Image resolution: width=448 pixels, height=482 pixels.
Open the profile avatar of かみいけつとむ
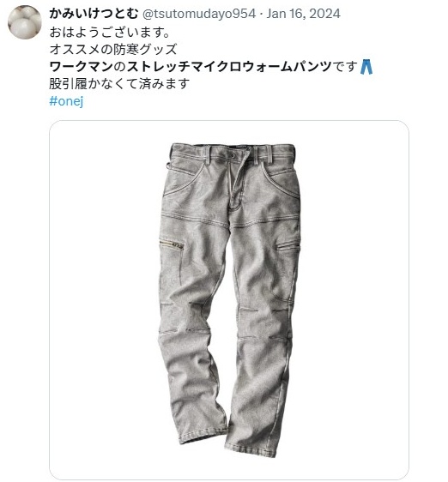[x=25, y=22]
